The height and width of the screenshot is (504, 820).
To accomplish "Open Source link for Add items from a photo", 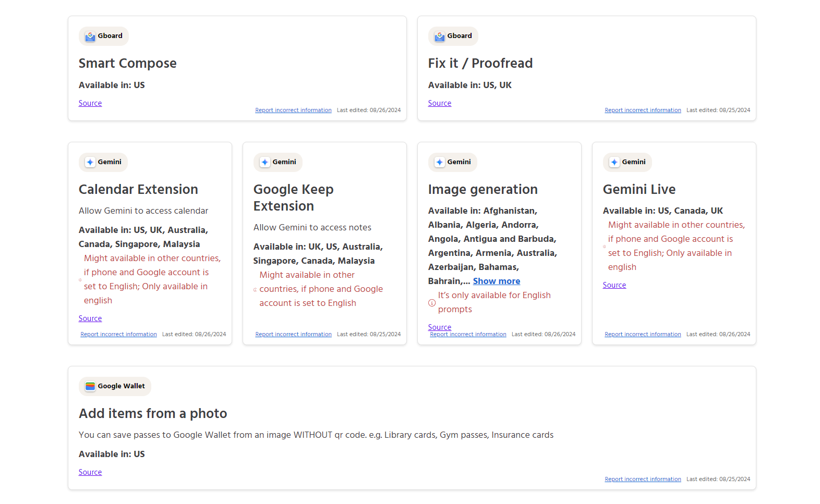I will pyautogui.click(x=90, y=472).
